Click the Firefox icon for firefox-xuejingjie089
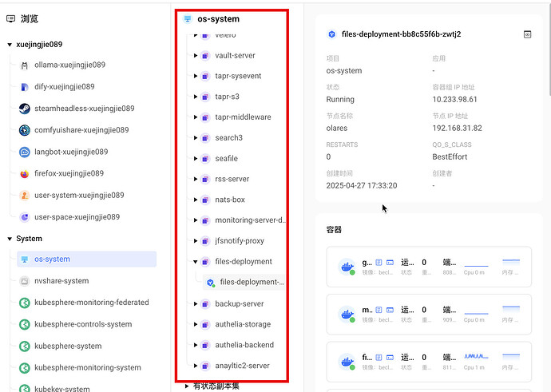The width and height of the screenshot is (551, 392). coord(24,173)
